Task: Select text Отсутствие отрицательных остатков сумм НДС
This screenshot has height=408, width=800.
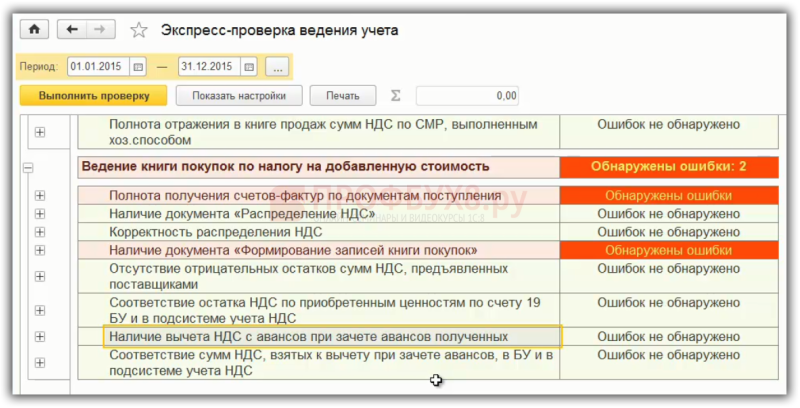Action: point(309,276)
